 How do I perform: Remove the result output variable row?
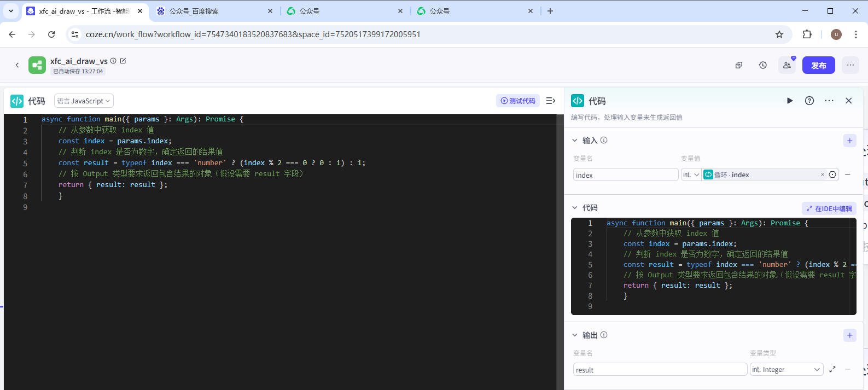848,369
